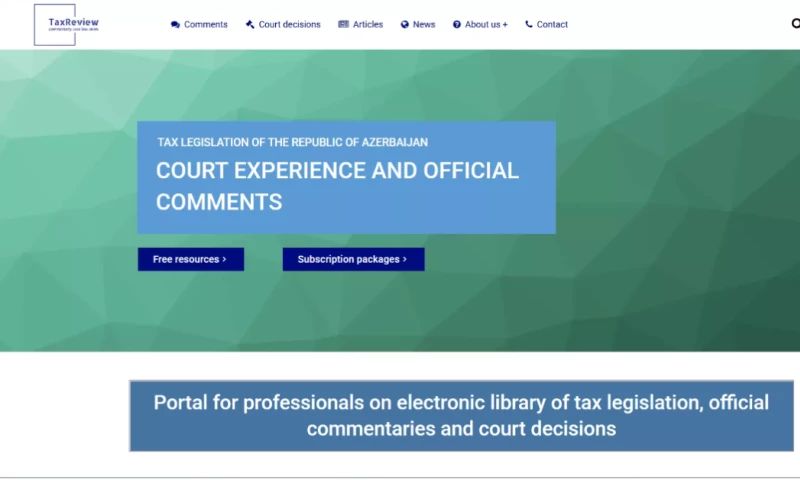Click 'Tax legislation of the Republic of Azerbaijan' text
Image resolution: width=800 pixels, height=480 pixels.
(292, 142)
